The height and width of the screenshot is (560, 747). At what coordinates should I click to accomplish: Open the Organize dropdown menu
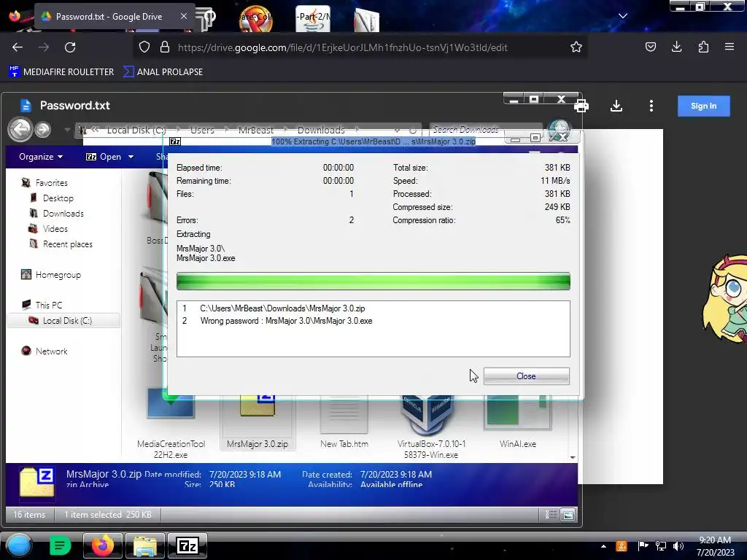point(41,157)
